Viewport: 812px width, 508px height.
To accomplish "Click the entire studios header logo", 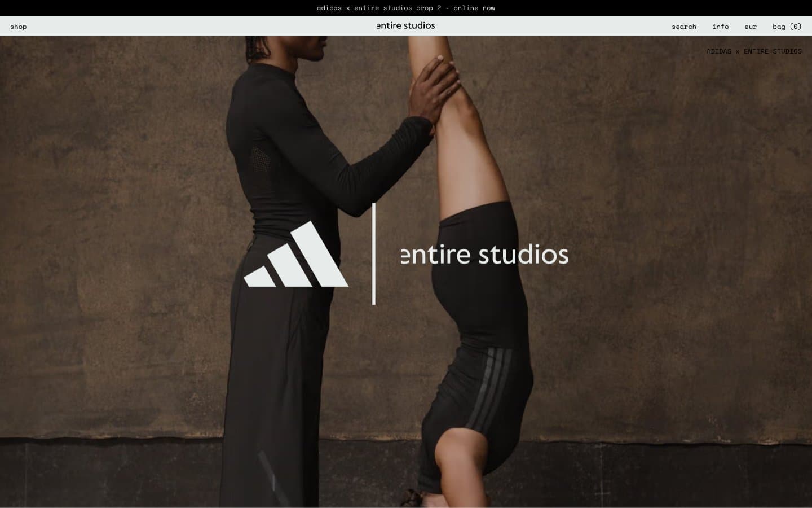I will pyautogui.click(x=406, y=25).
